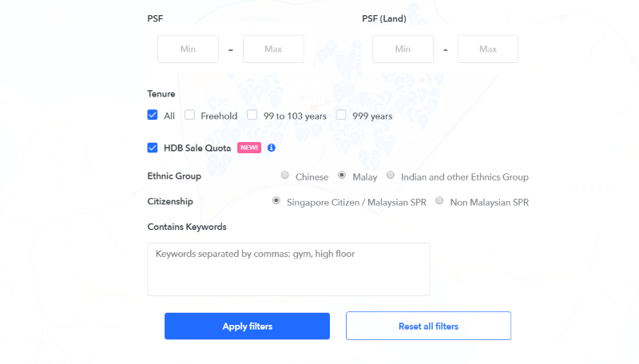Click the NEW! badge beside HDB Sale Quota
The height and width of the screenshot is (364, 639).
249,148
